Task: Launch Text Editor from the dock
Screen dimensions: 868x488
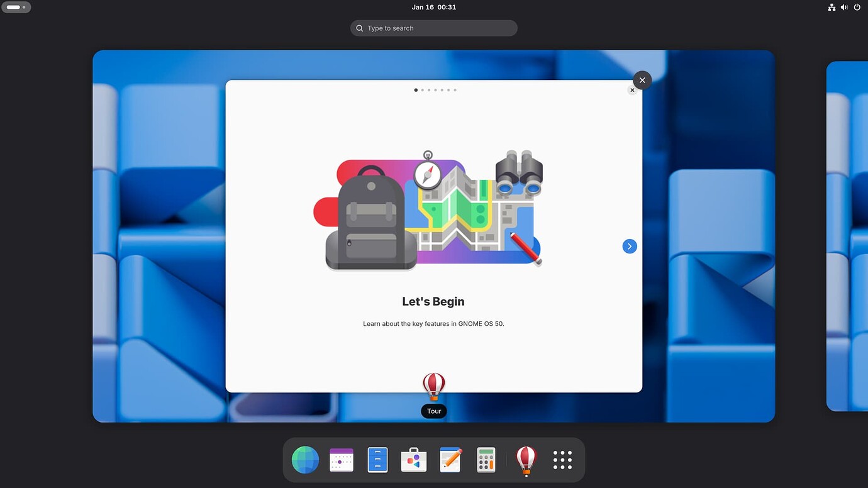Action: click(450, 460)
